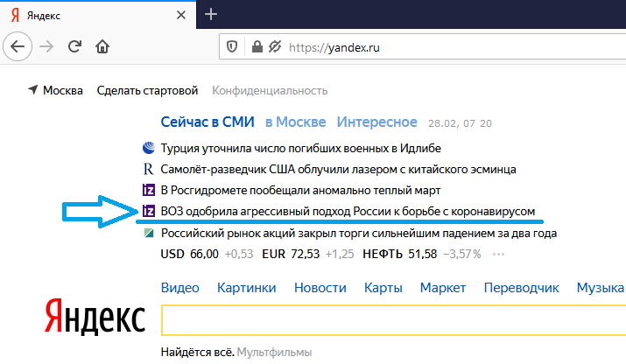Click the yandex.ru address bar
626x364 pixels.
point(422,47)
